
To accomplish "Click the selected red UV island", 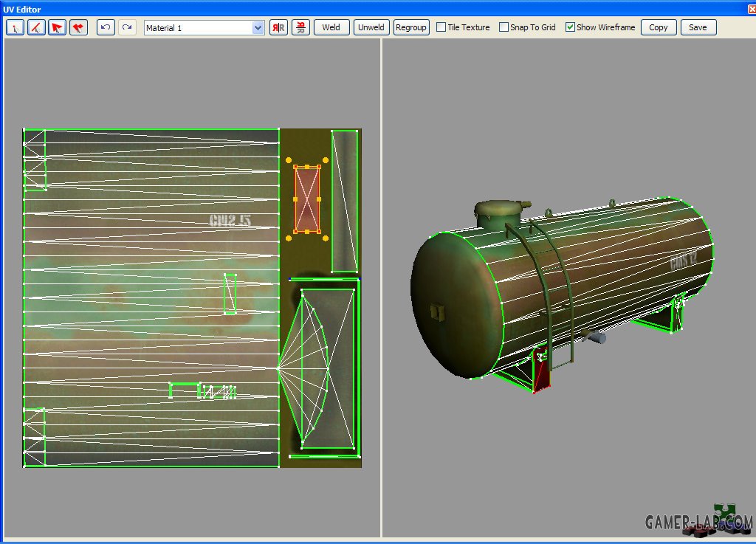I will pyautogui.click(x=307, y=199).
